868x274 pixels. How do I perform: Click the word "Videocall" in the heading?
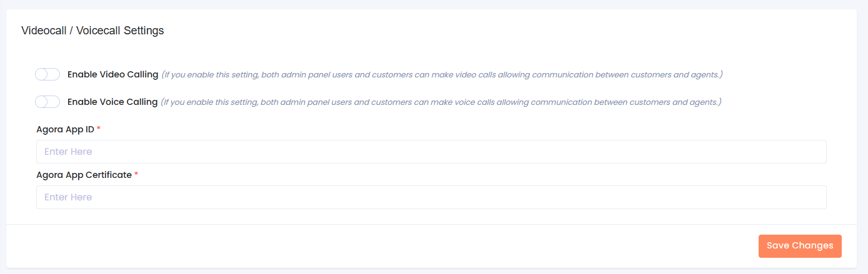pos(44,31)
